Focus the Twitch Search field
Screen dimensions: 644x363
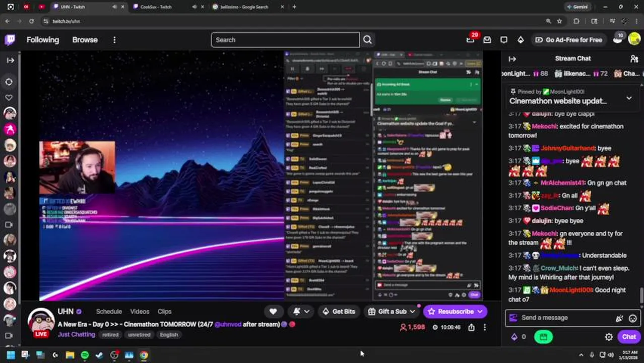285,40
